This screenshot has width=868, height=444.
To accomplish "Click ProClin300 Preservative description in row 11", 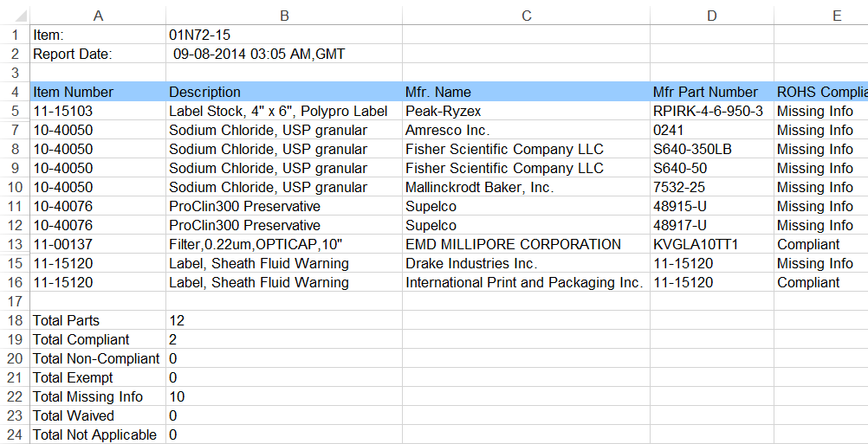I will (284, 206).
